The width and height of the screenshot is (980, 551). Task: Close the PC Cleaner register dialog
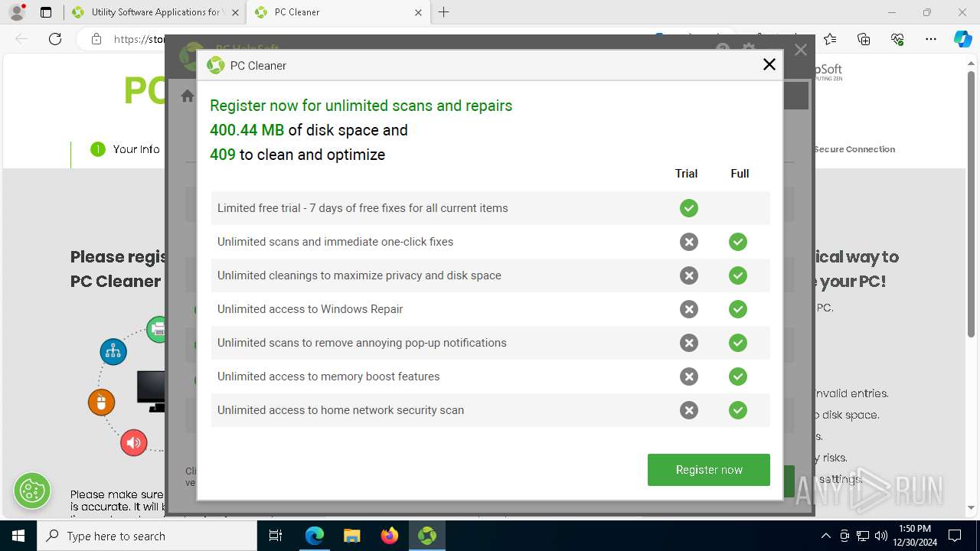coord(769,65)
